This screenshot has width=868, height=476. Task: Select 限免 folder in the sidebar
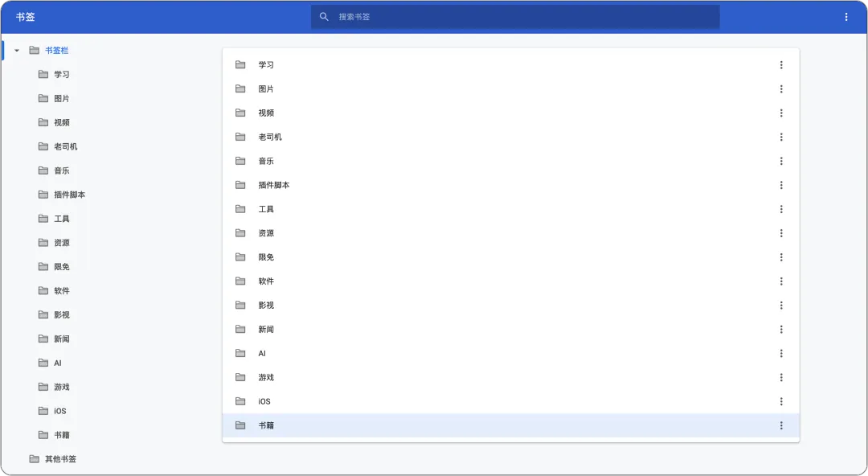[61, 266]
